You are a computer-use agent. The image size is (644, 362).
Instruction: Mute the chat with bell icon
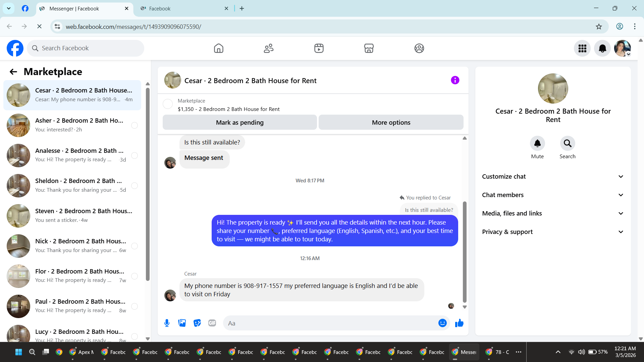537,143
